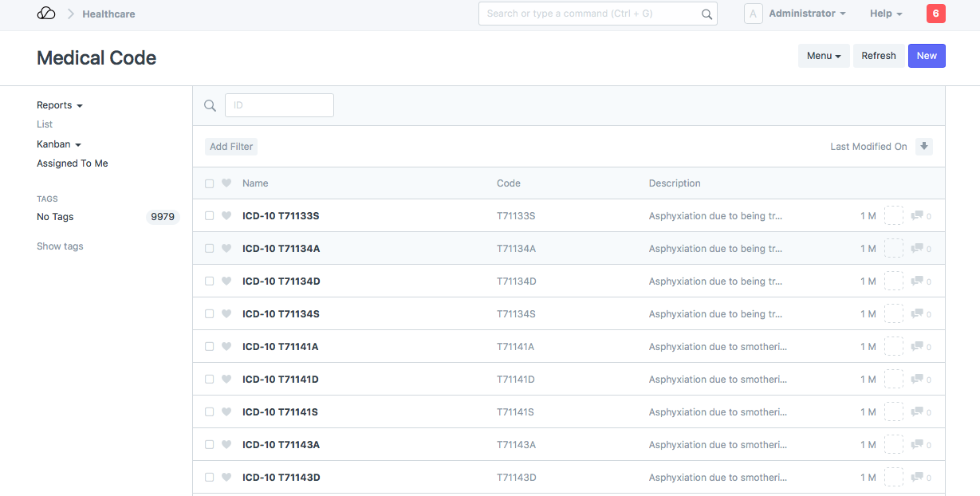Check the select-all checkbox in header

210,183
